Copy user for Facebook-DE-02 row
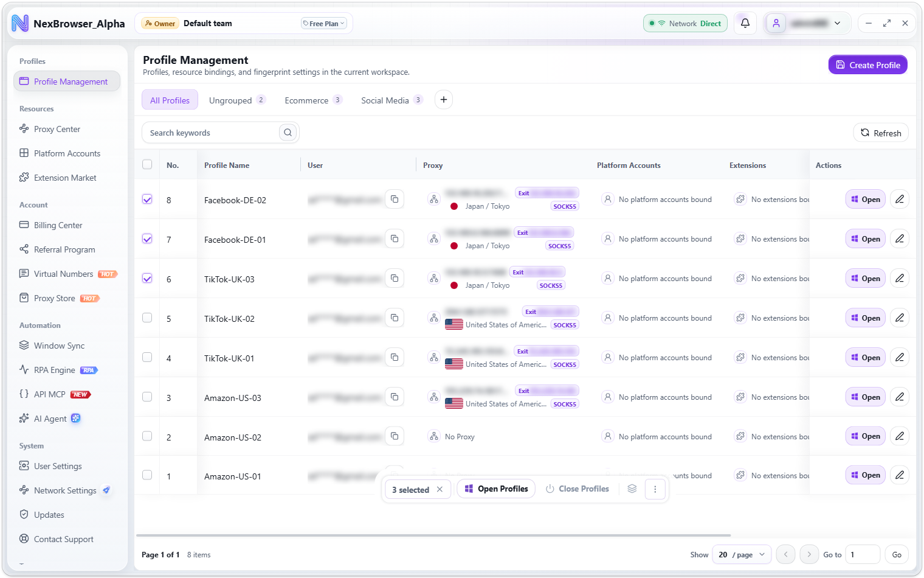924x578 pixels. 395,199
